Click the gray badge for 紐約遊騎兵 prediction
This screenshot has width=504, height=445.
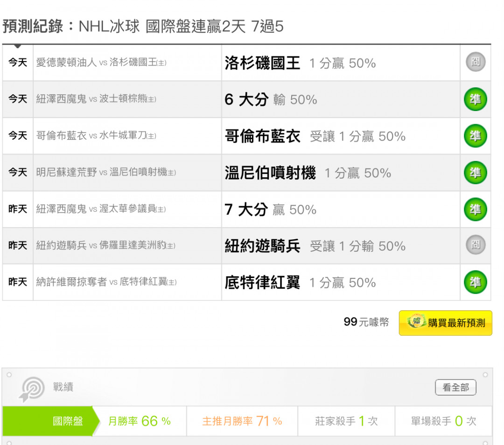point(476,245)
